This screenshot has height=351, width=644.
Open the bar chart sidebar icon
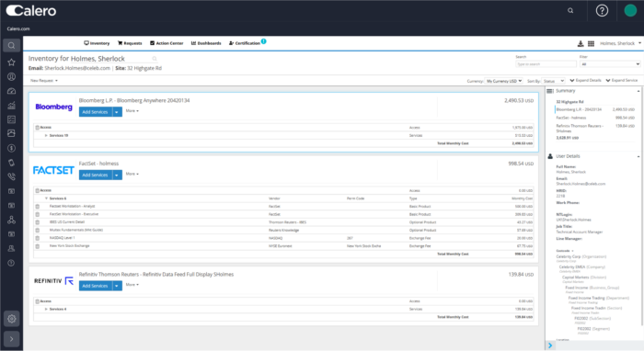(11, 106)
